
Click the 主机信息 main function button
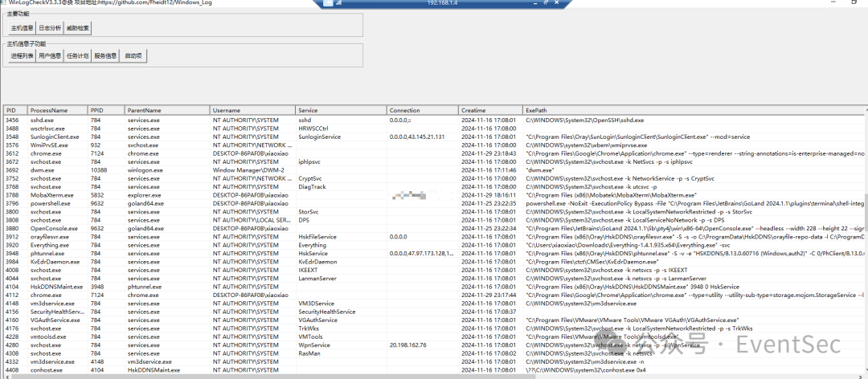22,28
